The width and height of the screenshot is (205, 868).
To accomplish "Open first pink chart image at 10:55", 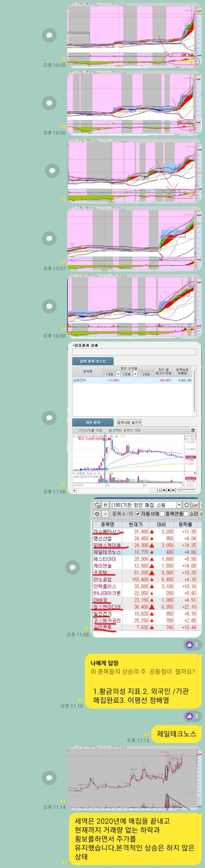I will pos(134,35).
